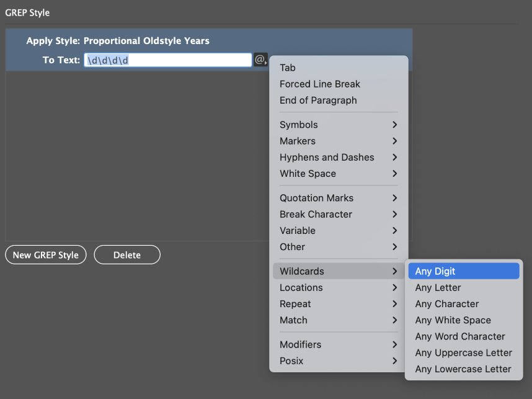Viewport: 532px width, 399px height.
Task: Open the Modifiers submenu
Action: (x=339, y=344)
